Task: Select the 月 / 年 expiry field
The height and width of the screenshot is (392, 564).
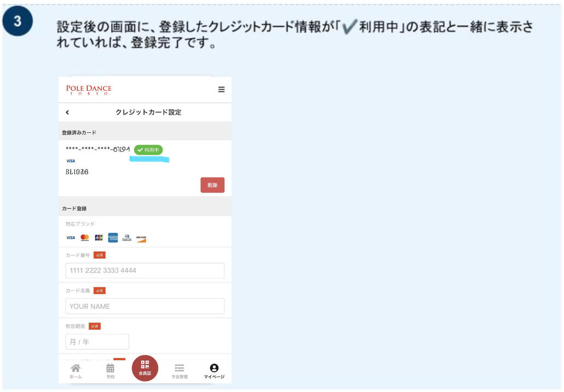Action: point(97,342)
